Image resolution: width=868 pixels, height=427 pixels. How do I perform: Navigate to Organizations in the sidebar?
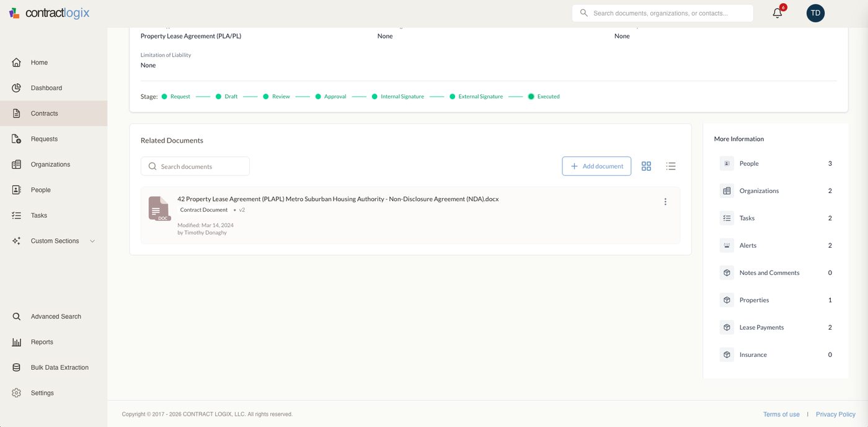(53, 164)
